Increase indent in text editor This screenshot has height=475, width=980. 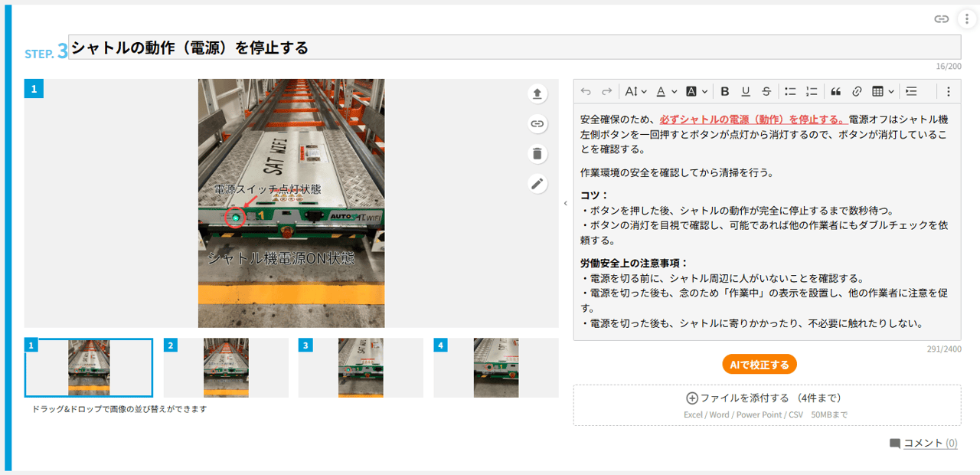click(911, 91)
